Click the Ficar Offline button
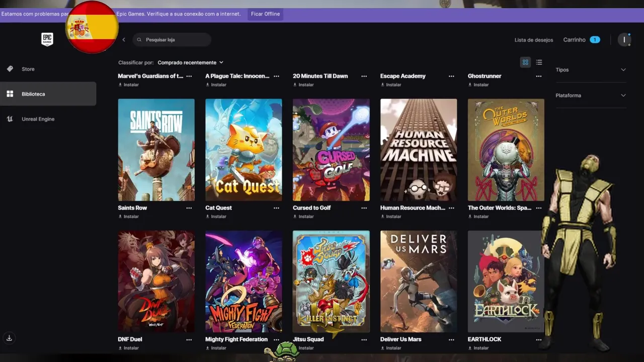The image size is (644, 362). click(x=265, y=14)
